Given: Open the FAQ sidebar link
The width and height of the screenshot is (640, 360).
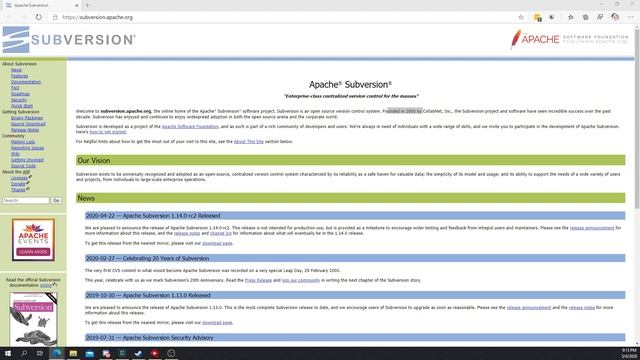Looking at the screenshot, I should pyautogui.click(x=15, y=88).
